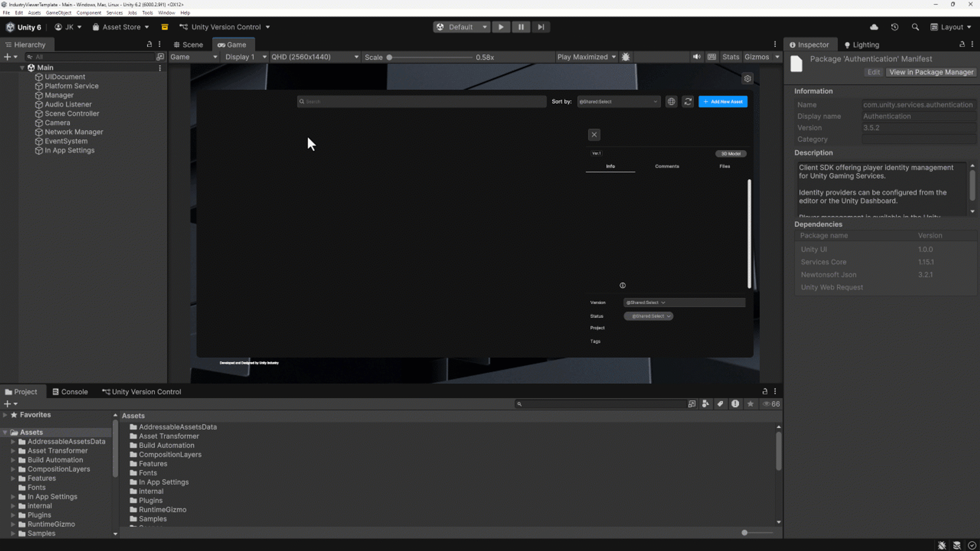This screenshot has width=980, height=551.
Task: Toggle Gizmos in the Game view
Action: point(756,57)
